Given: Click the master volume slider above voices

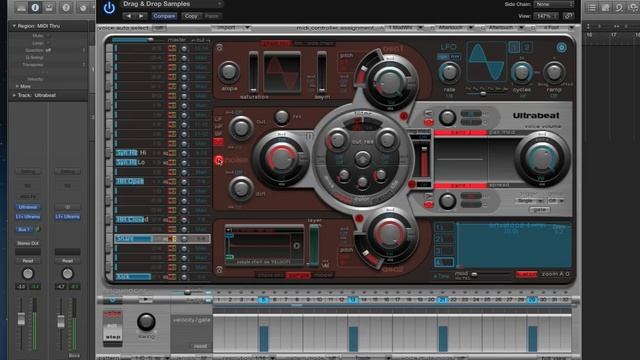Looking at the screenshot, I should click(133, 40).
